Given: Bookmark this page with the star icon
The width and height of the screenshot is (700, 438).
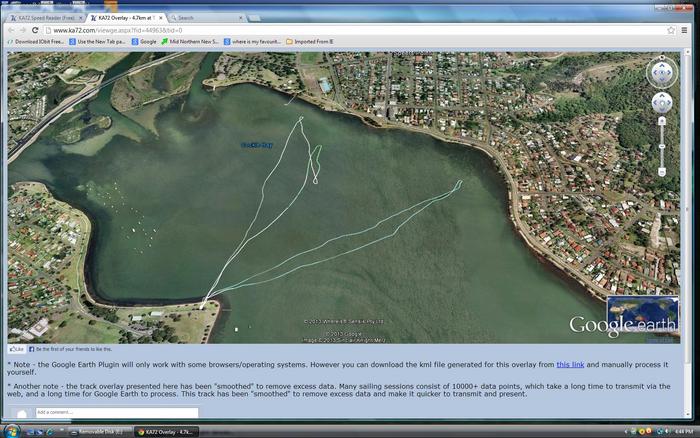Looking at the screenshot, I should [671, 30].
